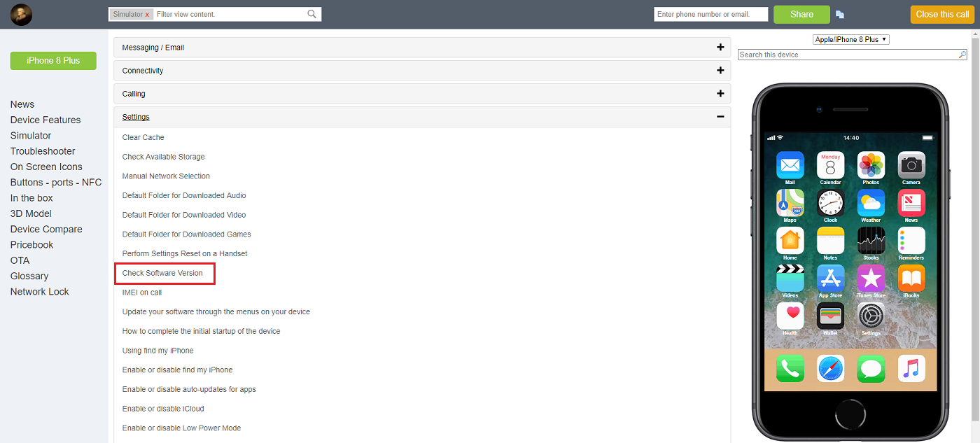The image size is (980, 443).
Task: Select 3D Model in the sidebar
Action: (31, 213)
